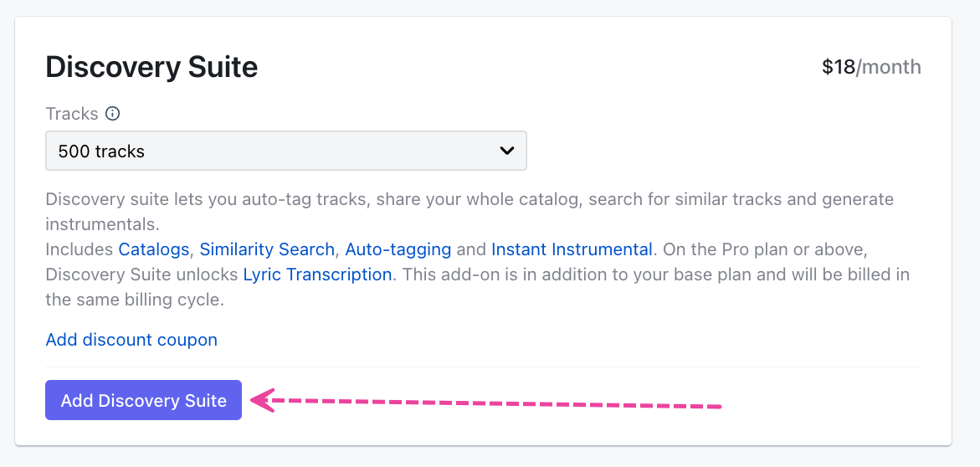Click the info icon next to Tracks

click(x=113, y=114)
